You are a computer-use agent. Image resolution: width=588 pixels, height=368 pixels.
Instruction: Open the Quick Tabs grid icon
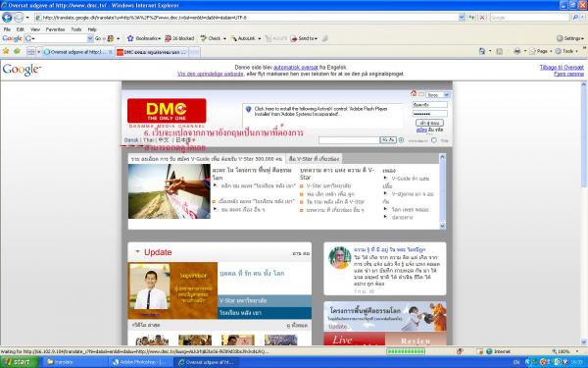31,52
